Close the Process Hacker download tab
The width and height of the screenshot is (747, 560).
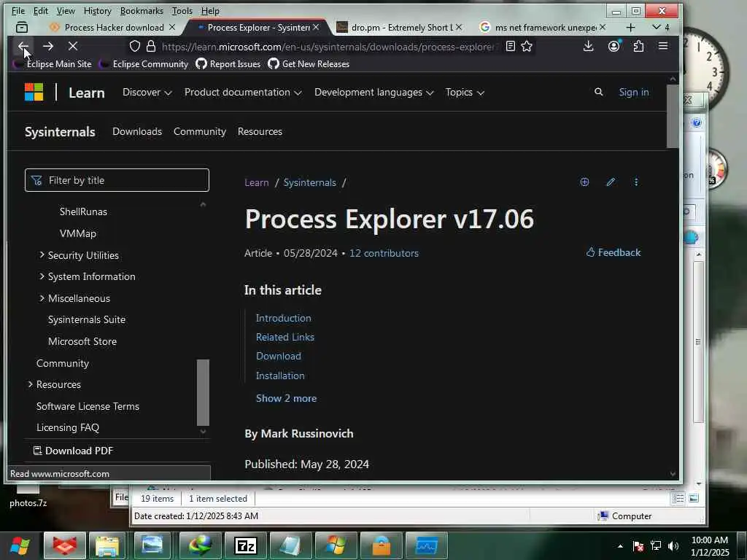(x=172, y=27)
